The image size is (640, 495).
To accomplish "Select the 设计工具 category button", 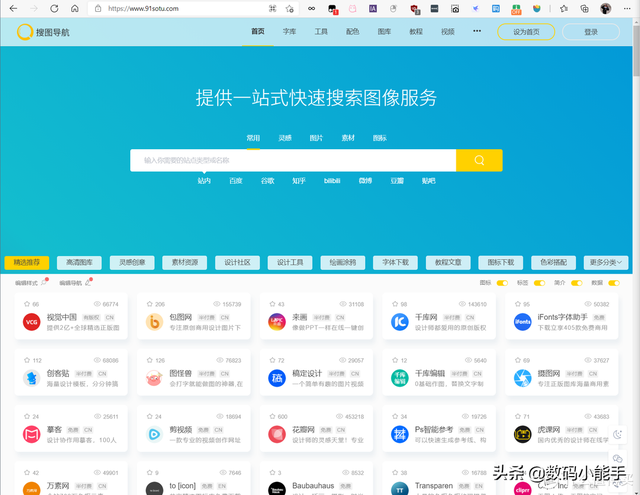I will 290,263.
